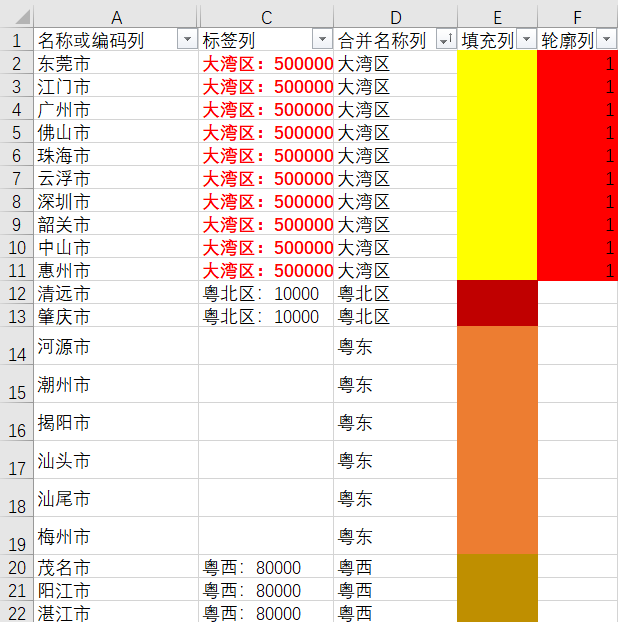Open the 标签列 filter dropdown
The width and height of the screenshot is (618, 622).
tap(322, 40)
